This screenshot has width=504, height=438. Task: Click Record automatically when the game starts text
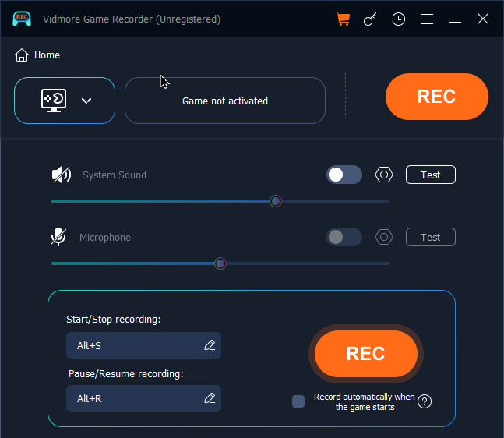click(x=365, y=401)
